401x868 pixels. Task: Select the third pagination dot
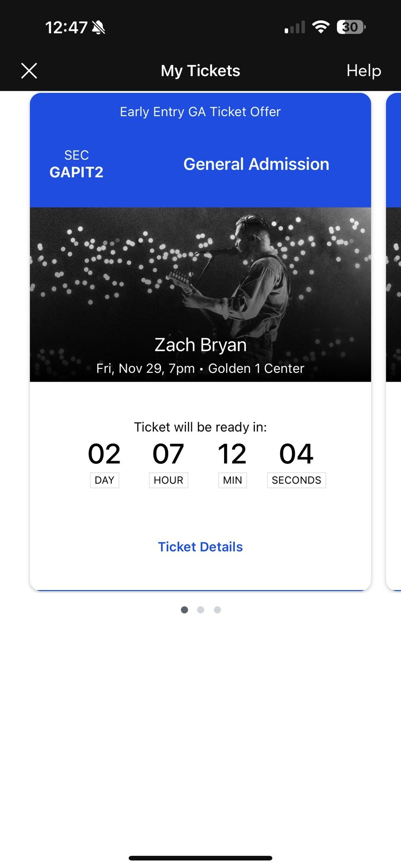click(217, 609)
